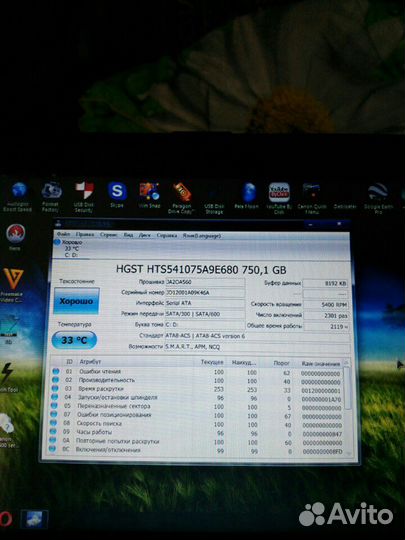Click raw value 00000001A70 in row 04
Screen dimensions: 405x540
click(x=321, y=399)
